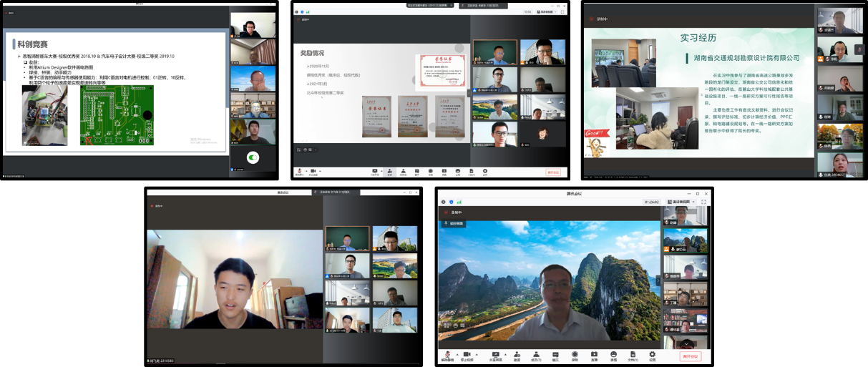Open chat icon in 奖励情况 slide window
This screenshot has width=868, height=367.
416,172
